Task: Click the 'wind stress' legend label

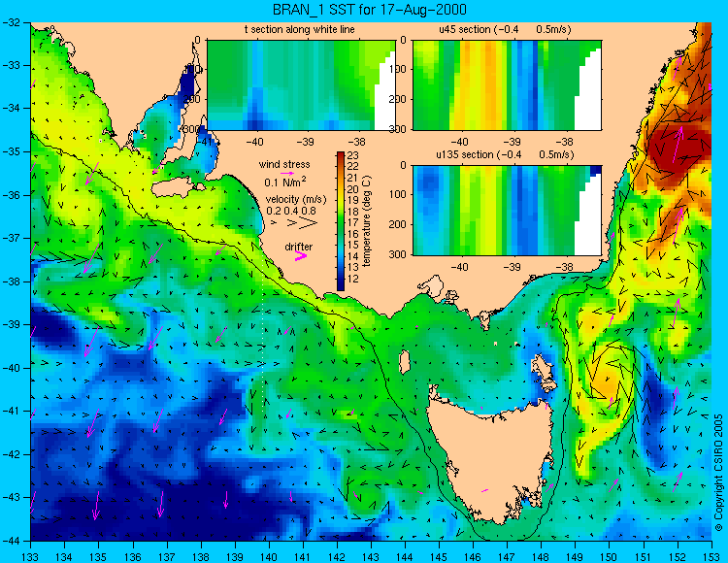Action: tap(284, 164)
